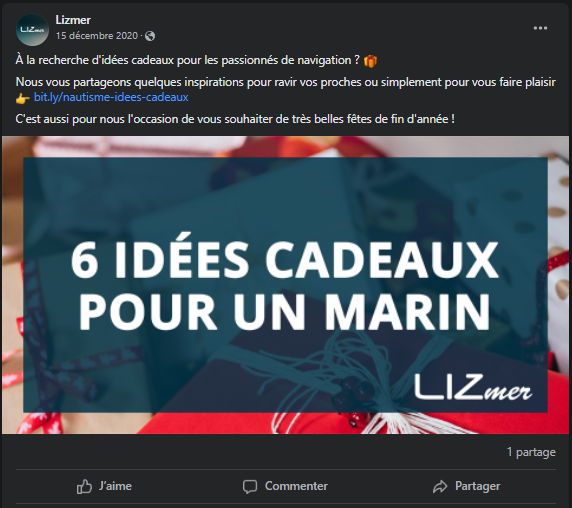
Task: Click the closing sentence wishing belles fêtes
Action: tap(235, 119)
